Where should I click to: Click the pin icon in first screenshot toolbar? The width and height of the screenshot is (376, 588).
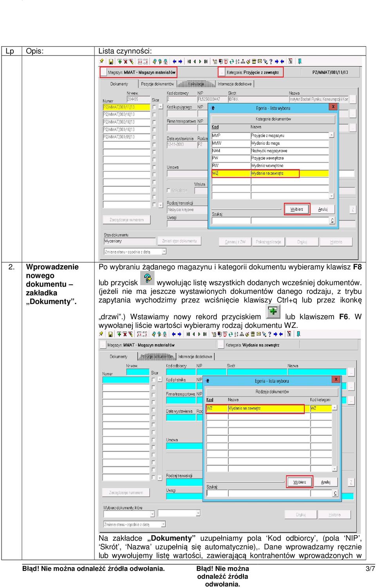[101, 61]
